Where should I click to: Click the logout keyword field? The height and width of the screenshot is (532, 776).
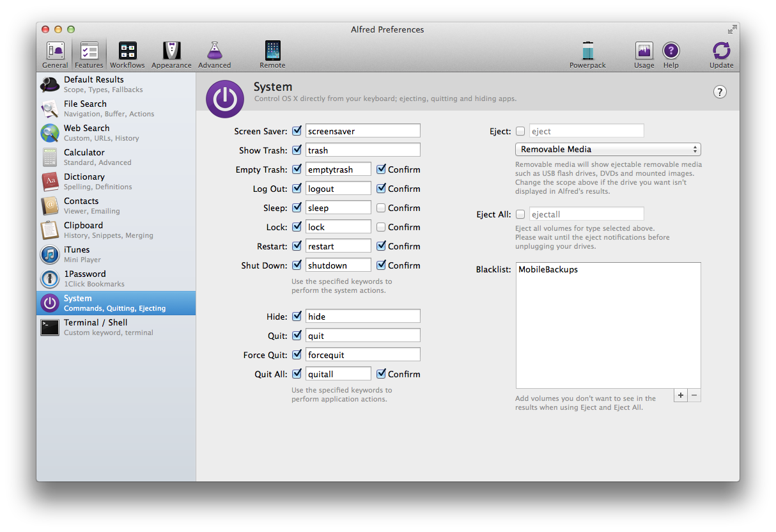[338, 189]
